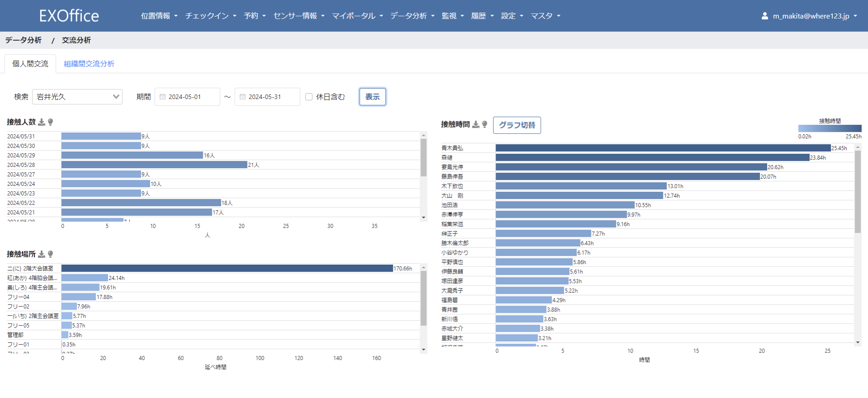Click the 2024/05/22 bar with 18人
The image size is (868, 398).
(141, 203)
